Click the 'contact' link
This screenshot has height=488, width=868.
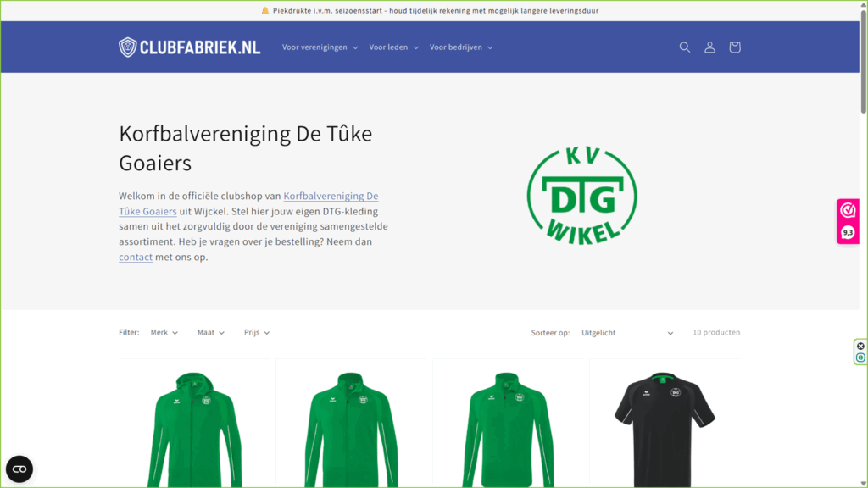click(x=136, y=257)
